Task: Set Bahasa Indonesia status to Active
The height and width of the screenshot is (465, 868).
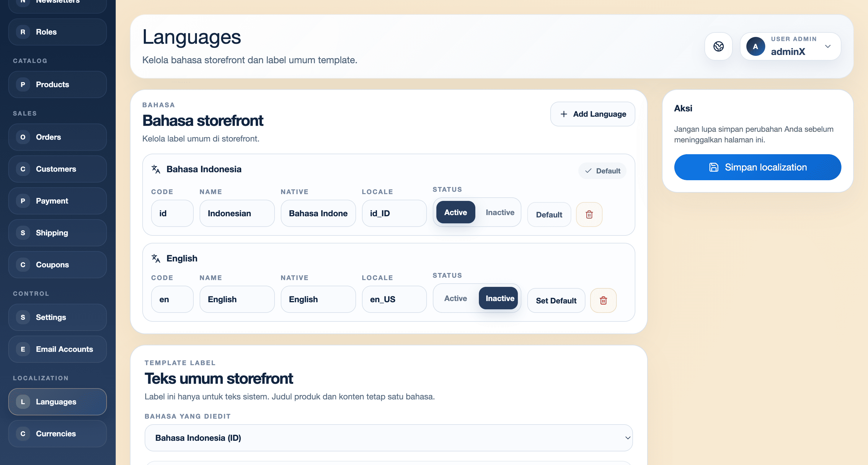Action: (456, 212)
